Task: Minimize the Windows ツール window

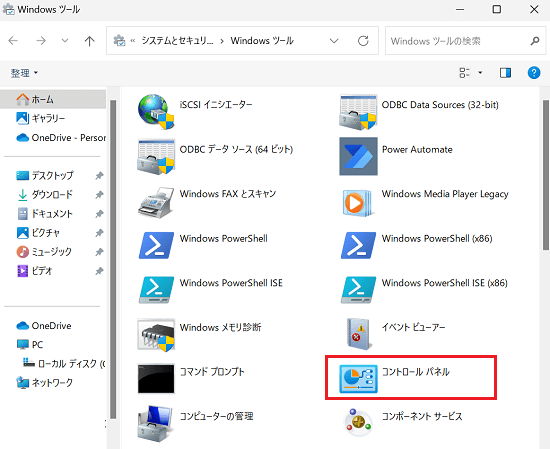Action: tap(460, 9)
